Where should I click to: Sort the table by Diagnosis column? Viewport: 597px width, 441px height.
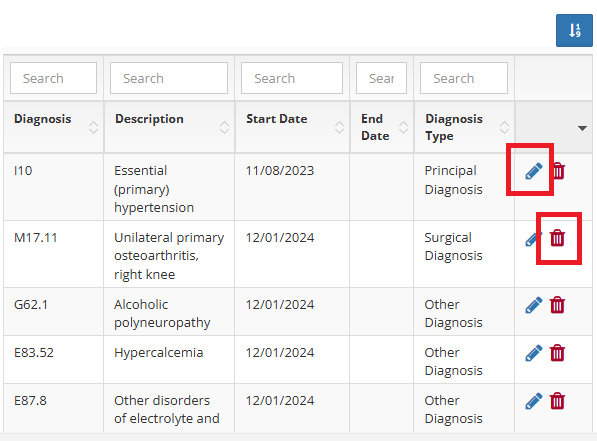[x=93, y=127]
